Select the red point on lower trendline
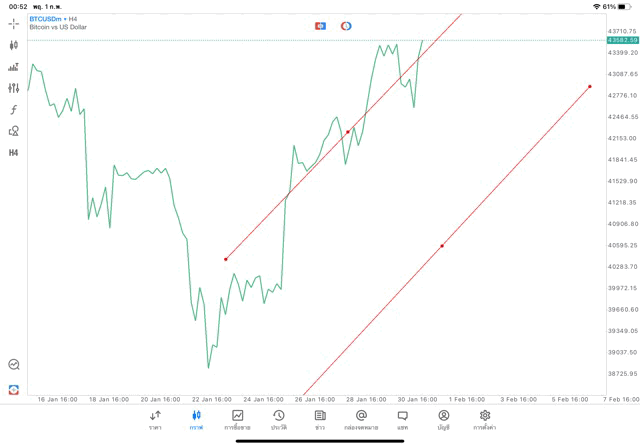The height and width of the screenshot is (447, 640). pyautogui.click(x=442, y=246)
